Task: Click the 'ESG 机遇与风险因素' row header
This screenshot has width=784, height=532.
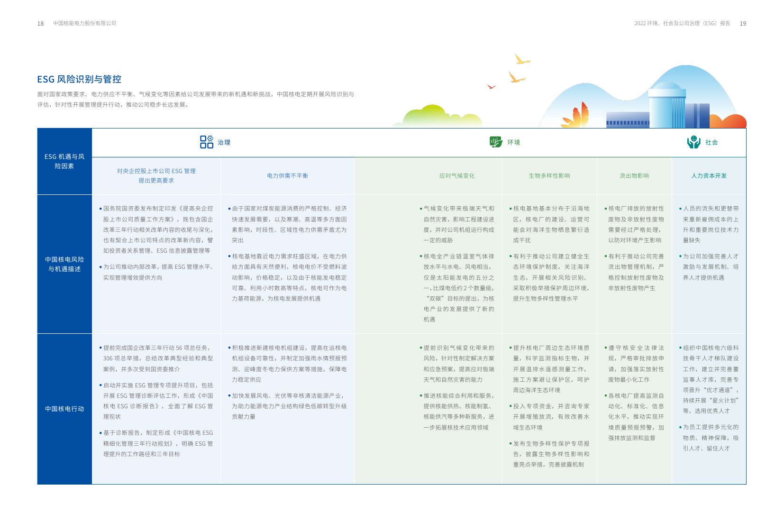Action: coord(64,161)
